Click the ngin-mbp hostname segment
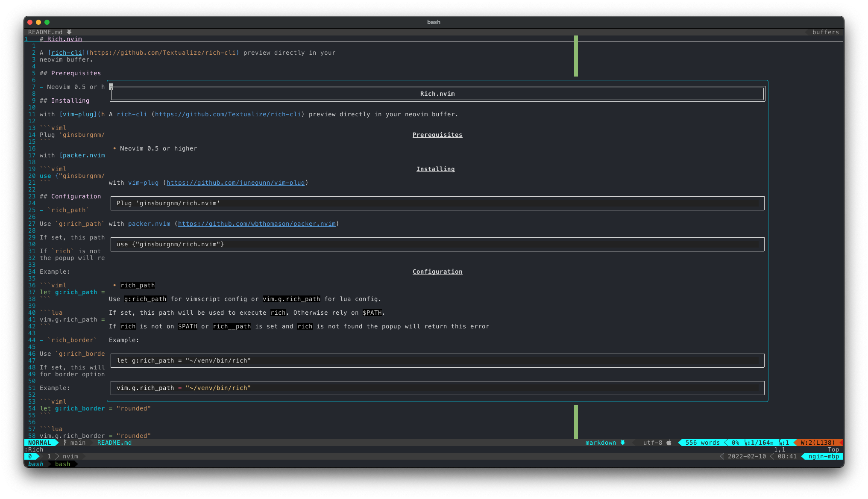The height and width of the screenshot is (499, 868). (x=824, y=456)
